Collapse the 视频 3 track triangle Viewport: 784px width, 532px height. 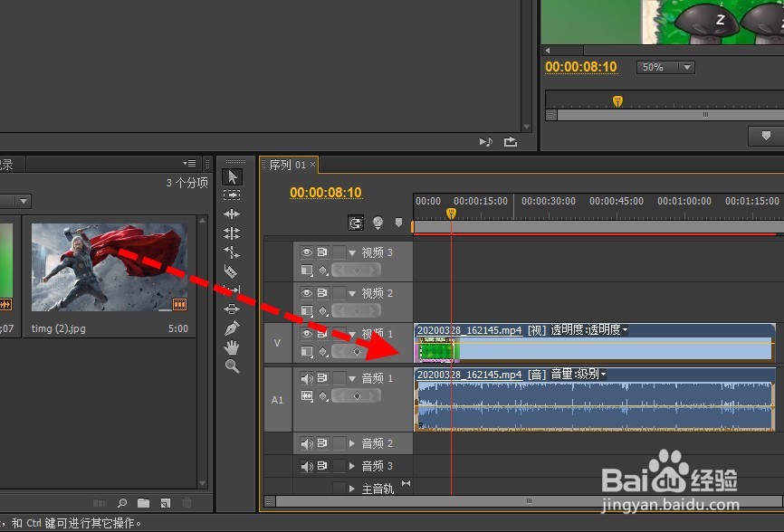point(352,252)
